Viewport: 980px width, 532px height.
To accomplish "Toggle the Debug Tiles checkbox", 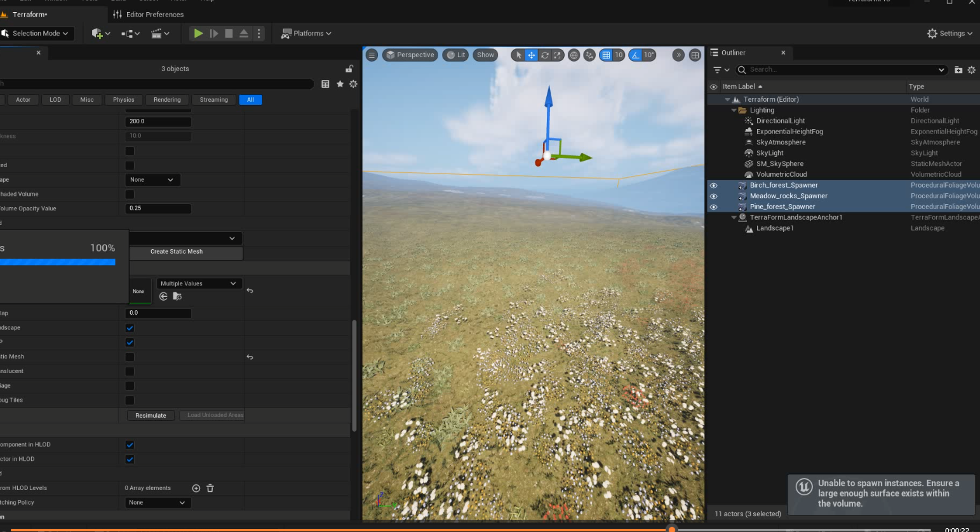I will 130,400.
